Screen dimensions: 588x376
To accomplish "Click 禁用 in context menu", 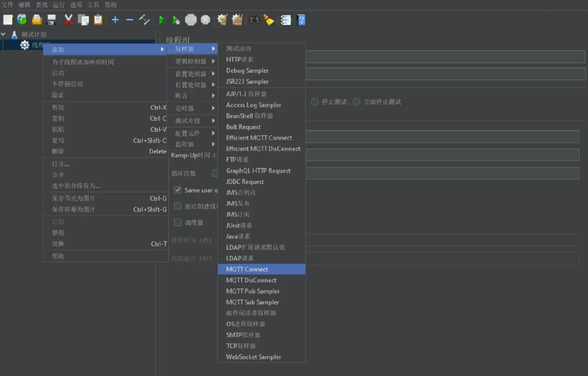I will coord(106,232).
